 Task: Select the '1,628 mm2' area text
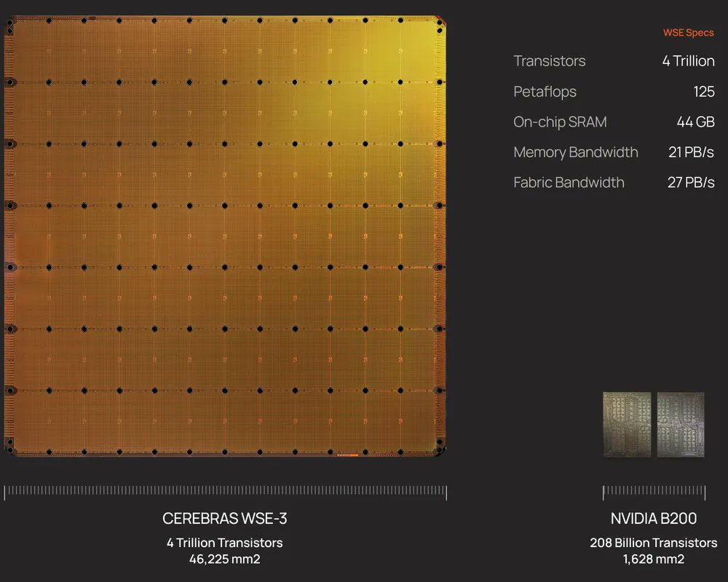[654, 559]
